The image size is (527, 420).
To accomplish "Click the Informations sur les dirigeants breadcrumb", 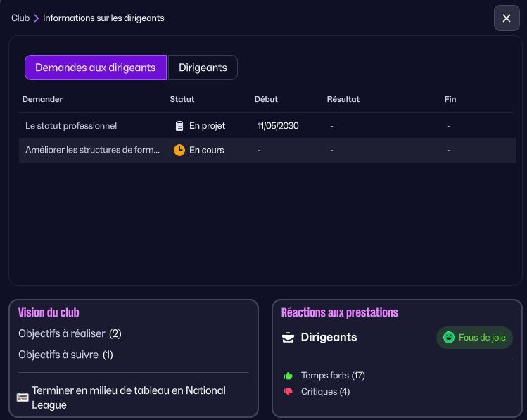I will [x=103, y=18].
